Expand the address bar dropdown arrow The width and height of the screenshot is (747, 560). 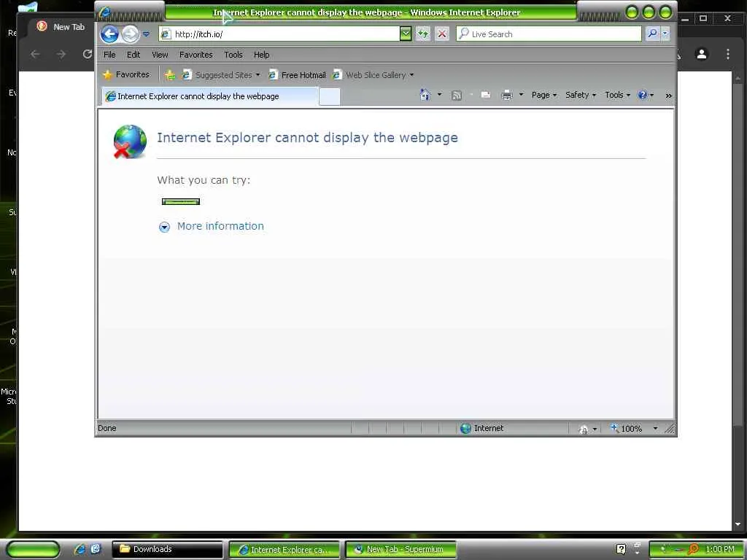(406, 34)
